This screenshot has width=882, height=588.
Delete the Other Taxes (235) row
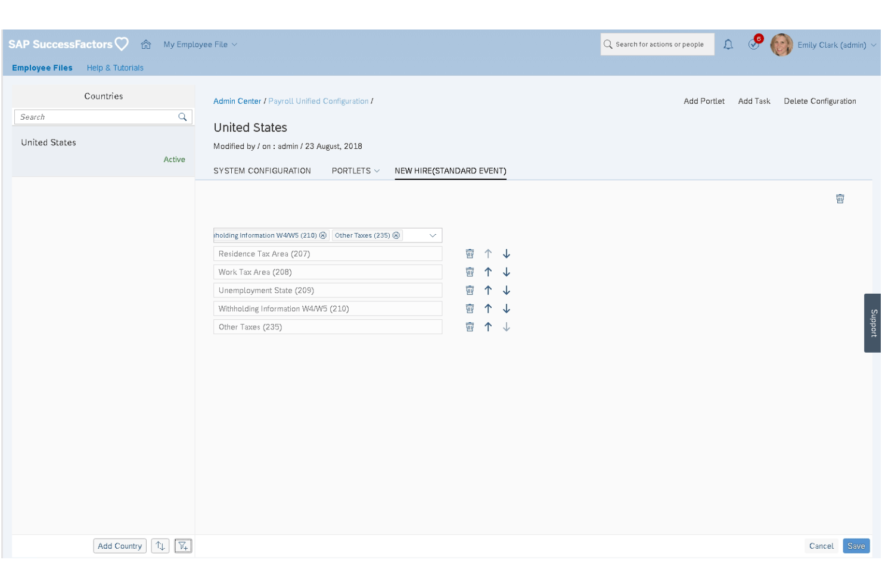point(470,327)
